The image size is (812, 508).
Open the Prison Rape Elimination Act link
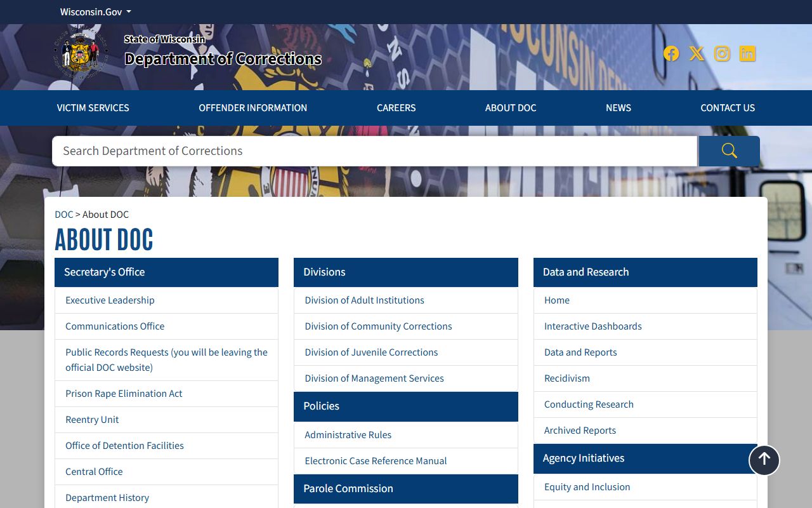[x=124, y=394]
